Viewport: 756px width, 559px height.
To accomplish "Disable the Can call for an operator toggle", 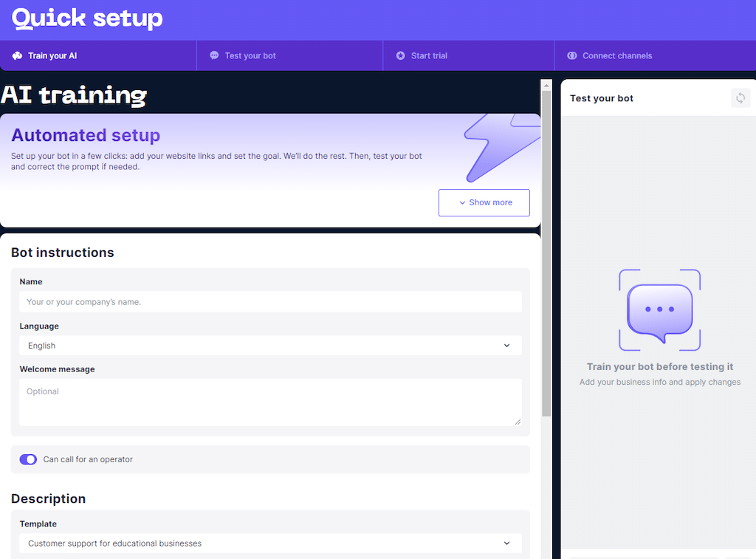I will (x=28, y=459).
